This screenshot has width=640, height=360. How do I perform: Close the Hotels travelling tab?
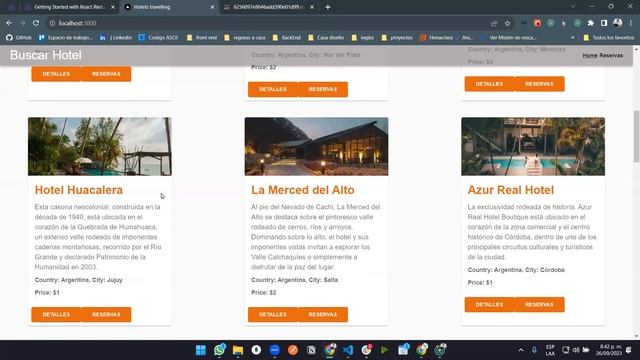click(x=212, y=7)
